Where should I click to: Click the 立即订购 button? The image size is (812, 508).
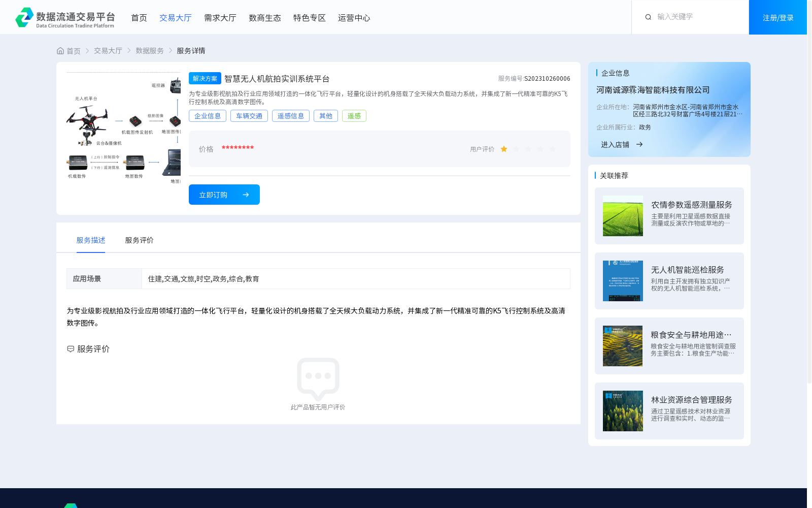[224, 195]
